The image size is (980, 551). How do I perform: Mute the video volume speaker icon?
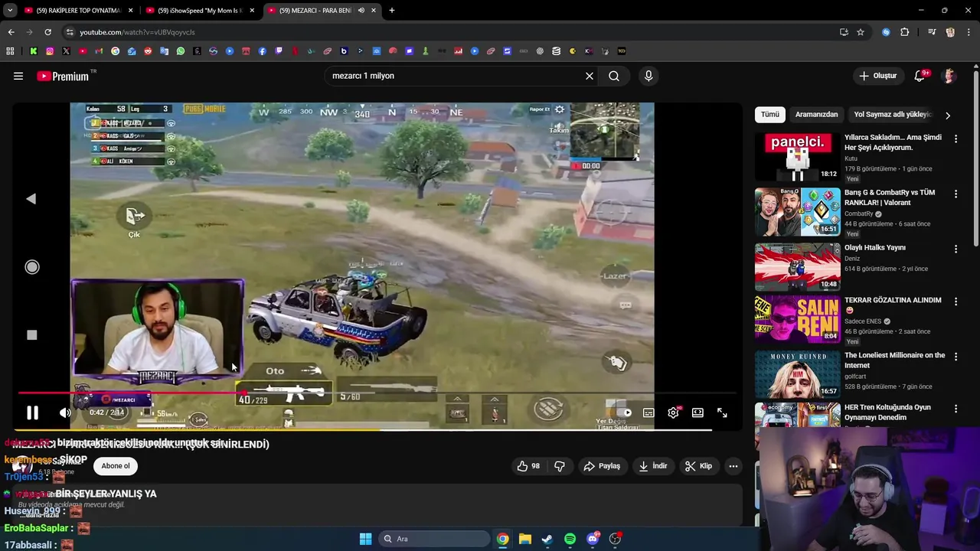(x=65, y=413)
